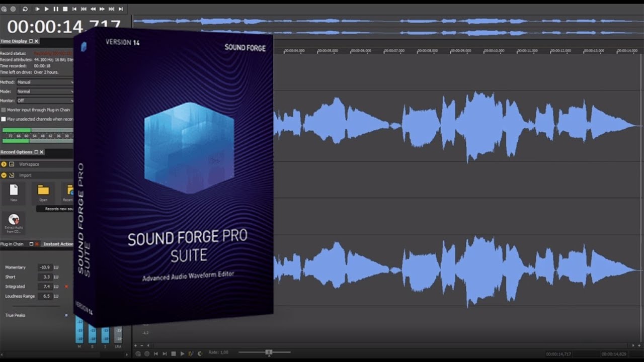
Task: Click the large 00:00:14.717 time display
Action: click(x=64, y=26)
